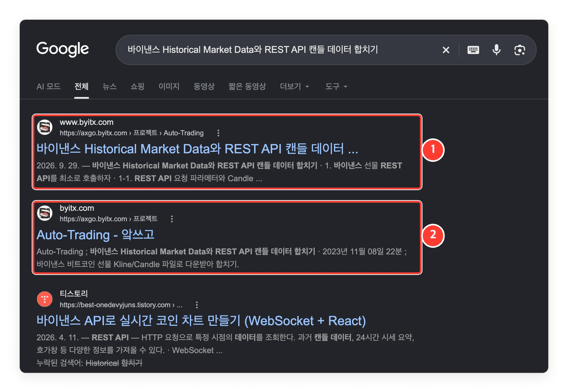Click the snippet mentioning 2023년 11월 08일
Image resolution: width=568 pixels, height=392 pixels.
[222, 258]
